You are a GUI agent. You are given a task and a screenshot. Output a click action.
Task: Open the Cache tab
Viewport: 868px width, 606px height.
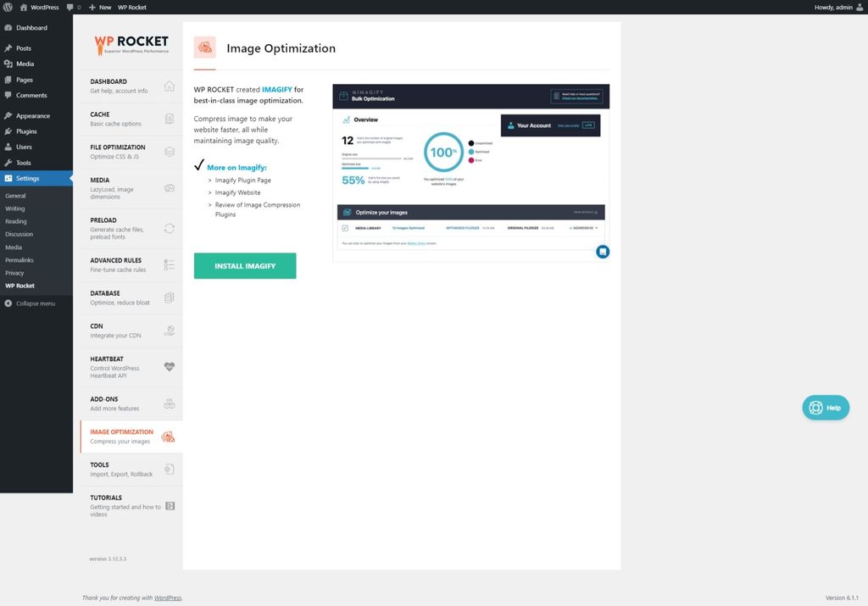[x=131, y=119]
